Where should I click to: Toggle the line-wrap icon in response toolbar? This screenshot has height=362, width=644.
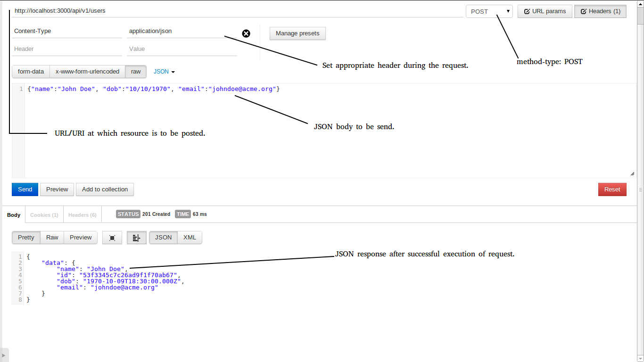pyautogui.click(x=137, y=238)
